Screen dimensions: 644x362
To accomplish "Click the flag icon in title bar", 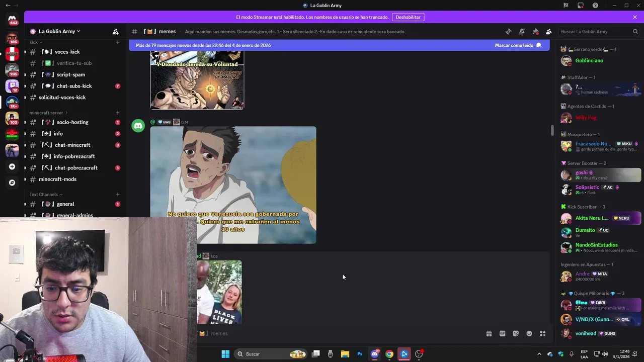I will pos(566,6).
